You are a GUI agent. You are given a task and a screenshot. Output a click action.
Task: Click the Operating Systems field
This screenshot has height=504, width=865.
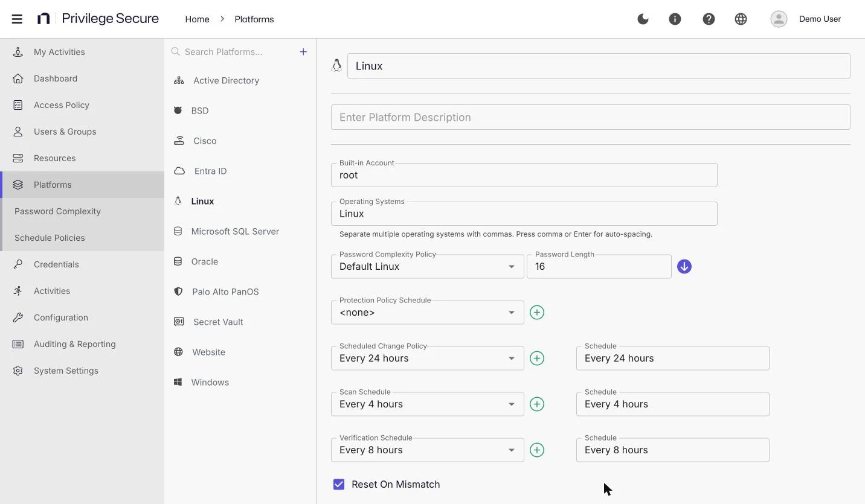[x=524, y=214]
